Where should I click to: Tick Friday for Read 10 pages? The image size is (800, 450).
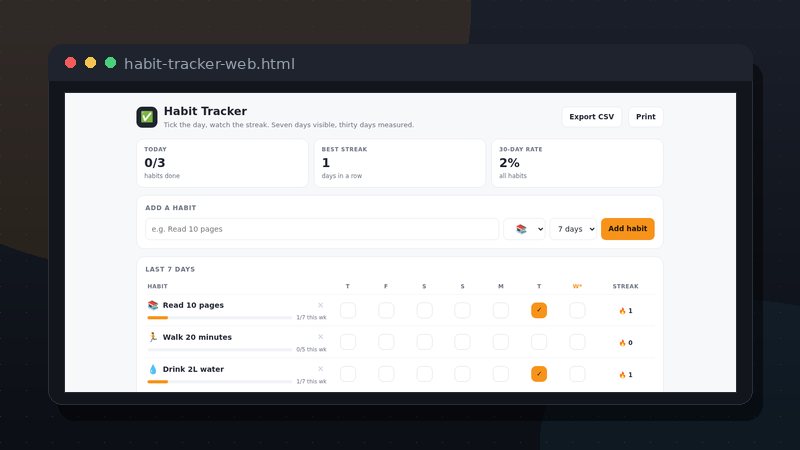[x=386, y=310]
